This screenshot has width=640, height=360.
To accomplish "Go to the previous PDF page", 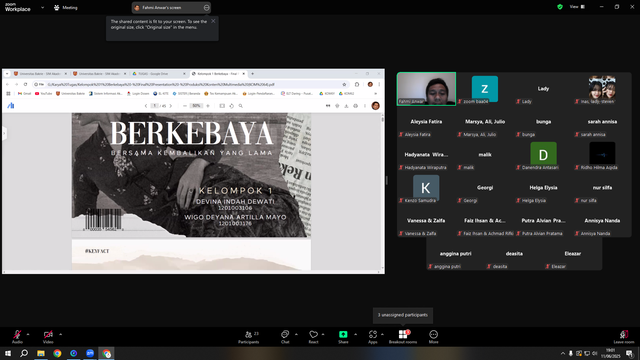I will (146, 106).
